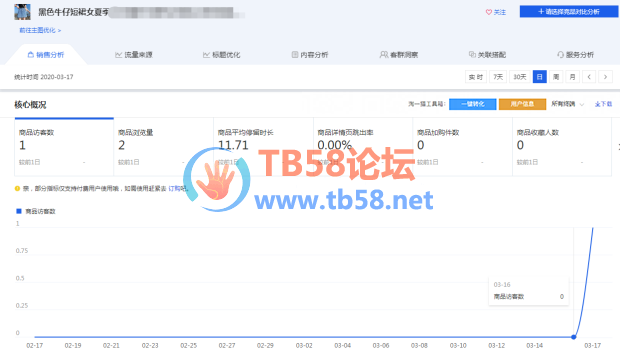This screenshot has height=360, width=620.
Task: Select the 30天 time range
Action: pos(520,77)
